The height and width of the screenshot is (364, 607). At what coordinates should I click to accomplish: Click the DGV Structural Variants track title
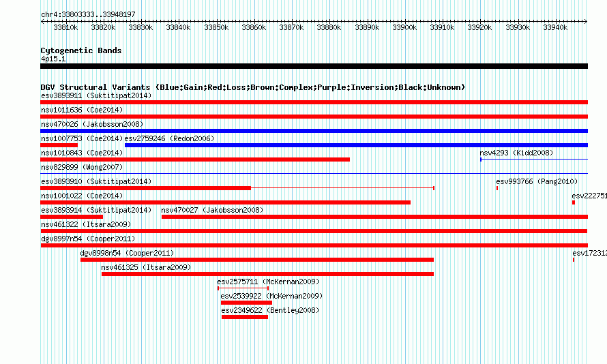coord(253,87)
